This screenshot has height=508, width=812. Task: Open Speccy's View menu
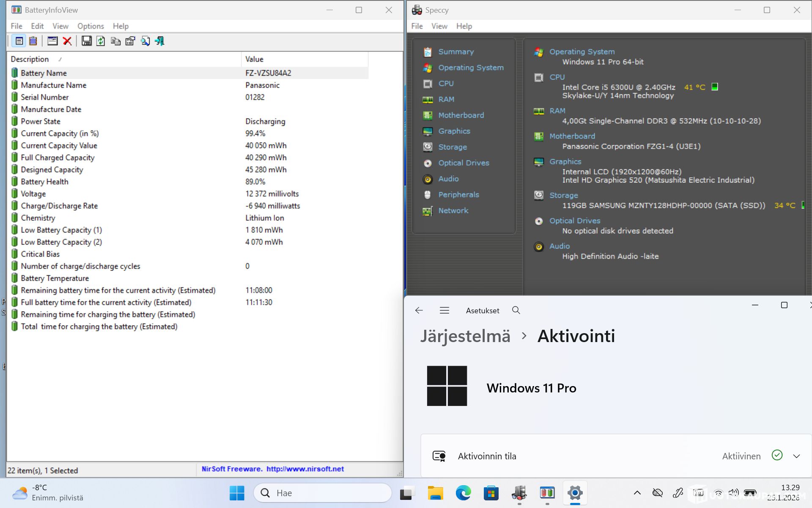(x=439, y=26)
